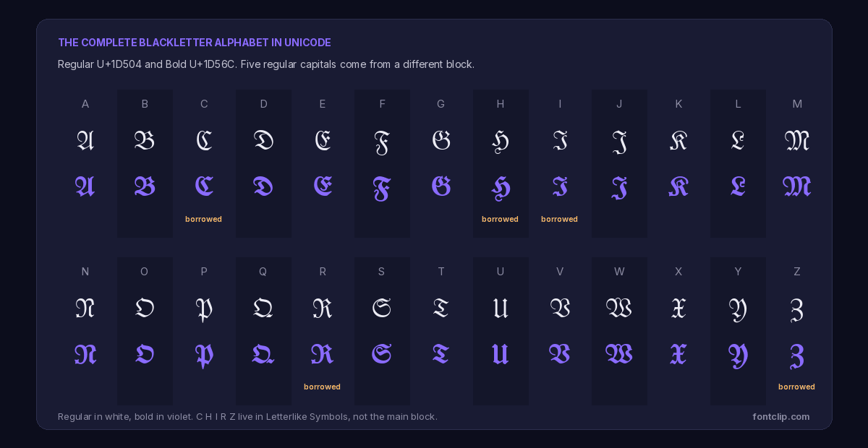868x448 pixels.
Task: Click the white regular blackletter L glyph
Action: tap(738, 140)
